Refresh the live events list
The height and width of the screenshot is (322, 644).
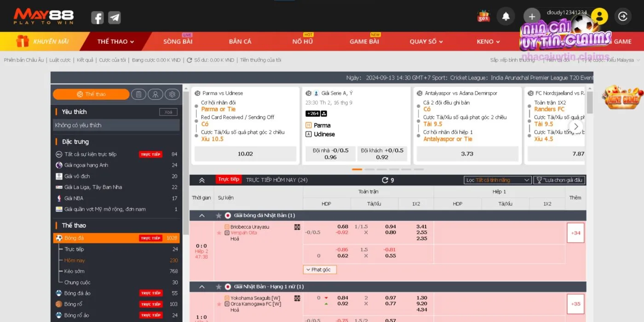385,180
